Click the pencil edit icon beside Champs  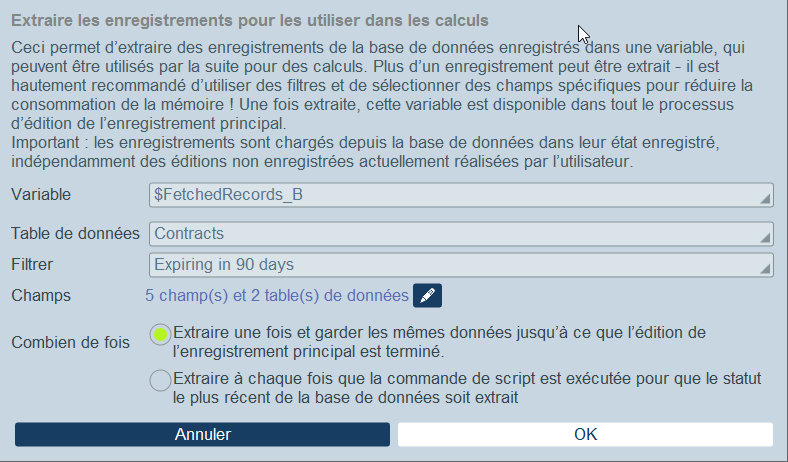(427, 296)
